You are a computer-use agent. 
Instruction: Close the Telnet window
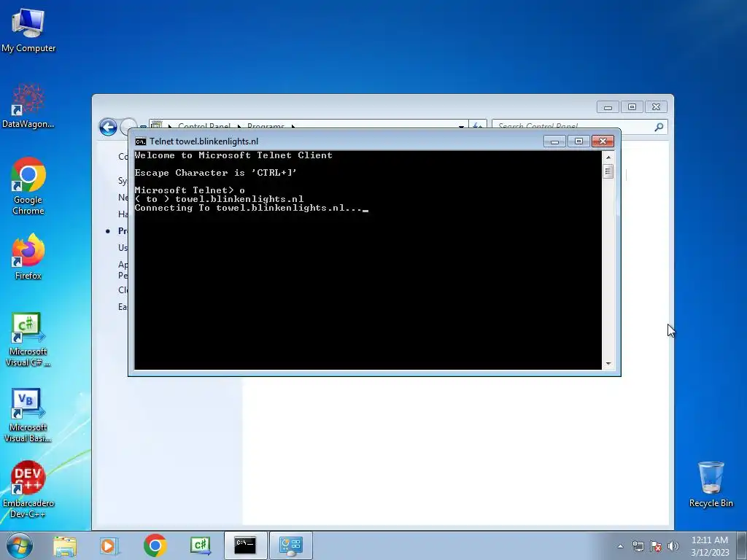[x=603, y=141]
